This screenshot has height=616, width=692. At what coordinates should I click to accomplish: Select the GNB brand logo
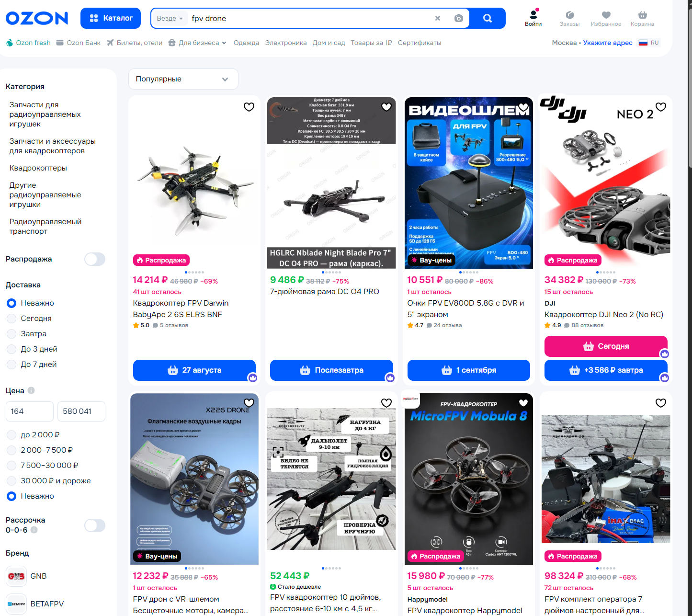tap(16, 576)
